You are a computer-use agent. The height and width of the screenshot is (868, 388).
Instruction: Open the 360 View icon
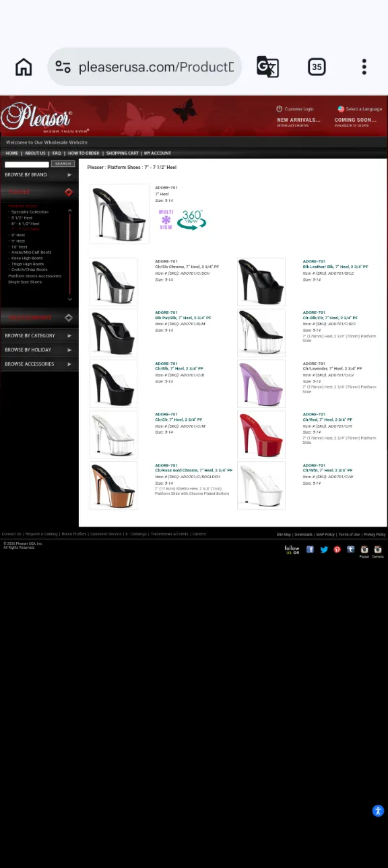pyautogui.click(x=191, y=220)
